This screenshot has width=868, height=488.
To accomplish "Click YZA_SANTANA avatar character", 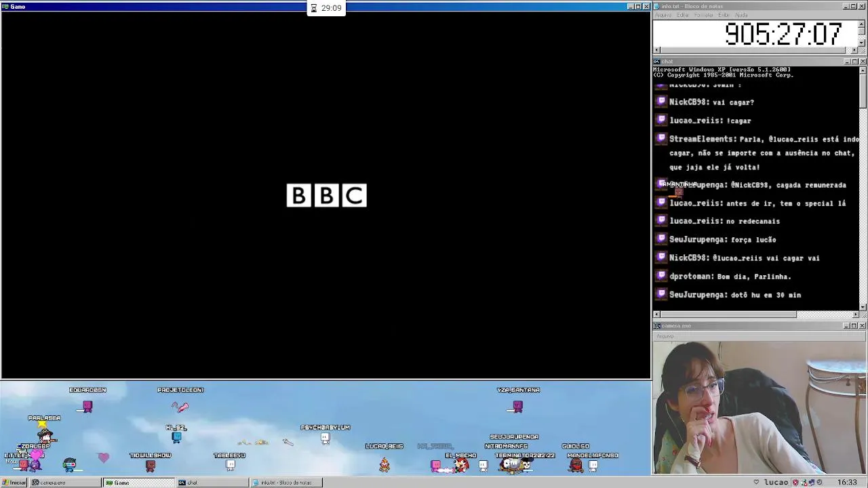I will pos(517,406).
